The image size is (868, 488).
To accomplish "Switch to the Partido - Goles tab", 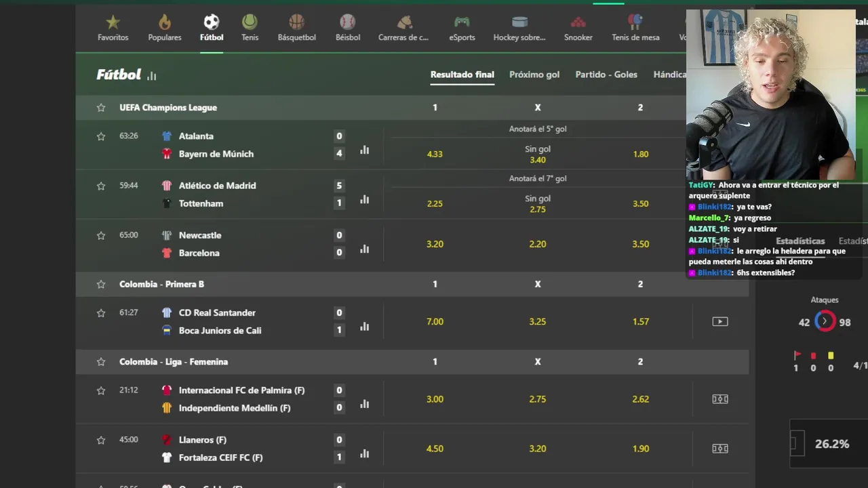I will pos(606,75).
